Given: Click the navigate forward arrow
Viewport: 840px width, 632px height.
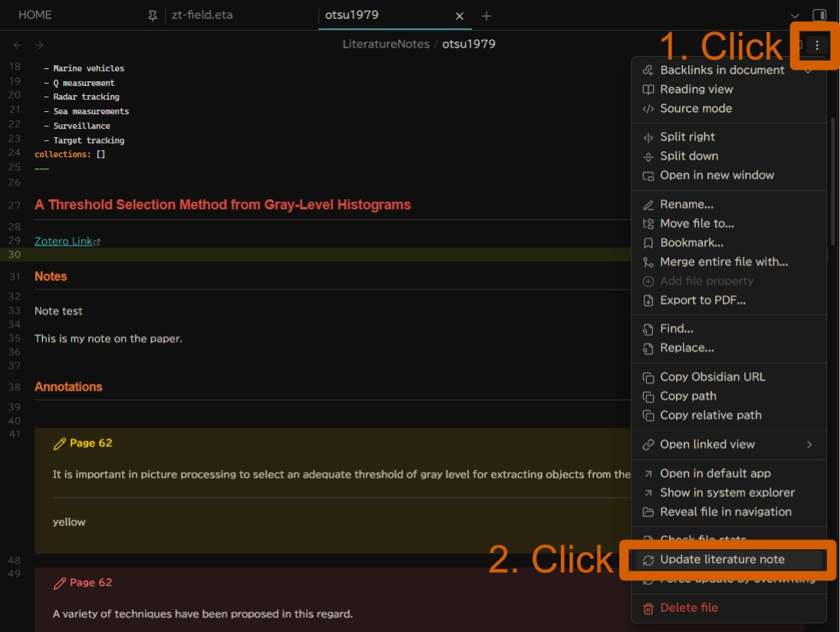Looking at the screenshot, I should tap(39, 45).
